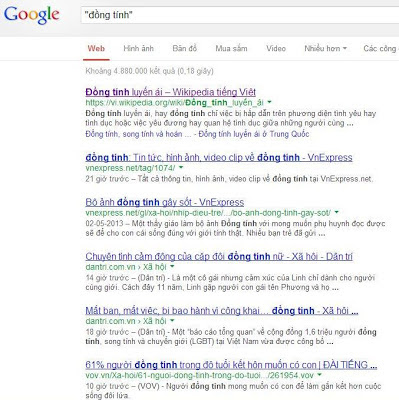399x400 pixels.
Task: Open Mất bạn, mất việc Dân trí result
Action: click(222, 311)
